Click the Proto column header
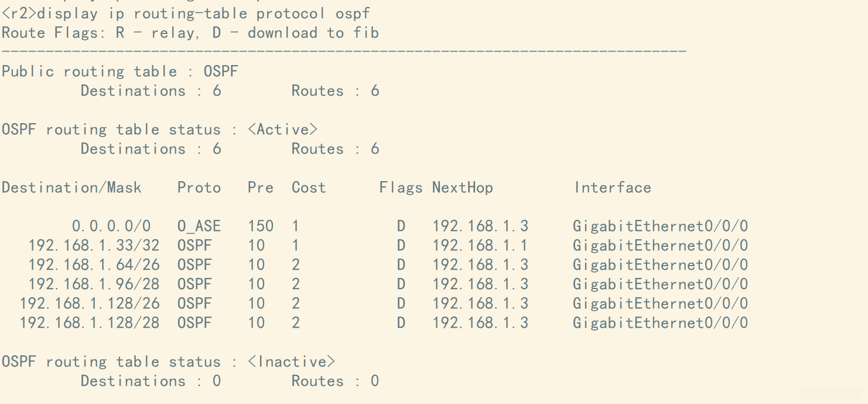Viewport: 868px width, 404px height. (x=199, y=188)
